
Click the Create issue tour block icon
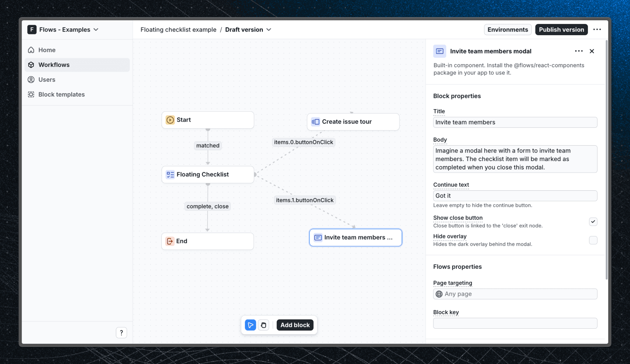click(315, 121)
